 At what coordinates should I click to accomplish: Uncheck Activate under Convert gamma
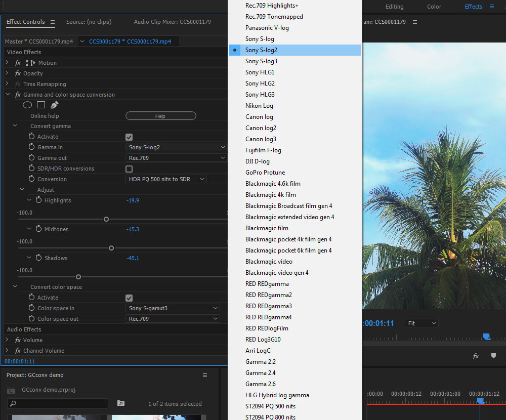129,137
